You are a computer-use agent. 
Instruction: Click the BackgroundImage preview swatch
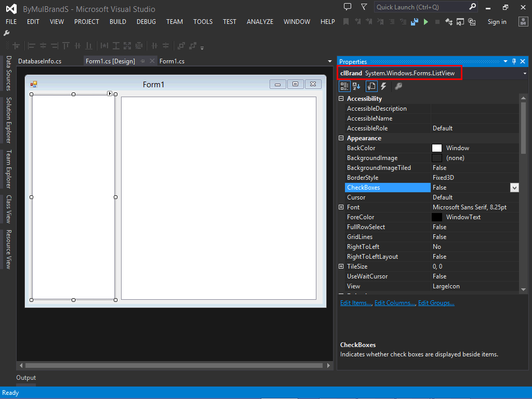(436, 158)
